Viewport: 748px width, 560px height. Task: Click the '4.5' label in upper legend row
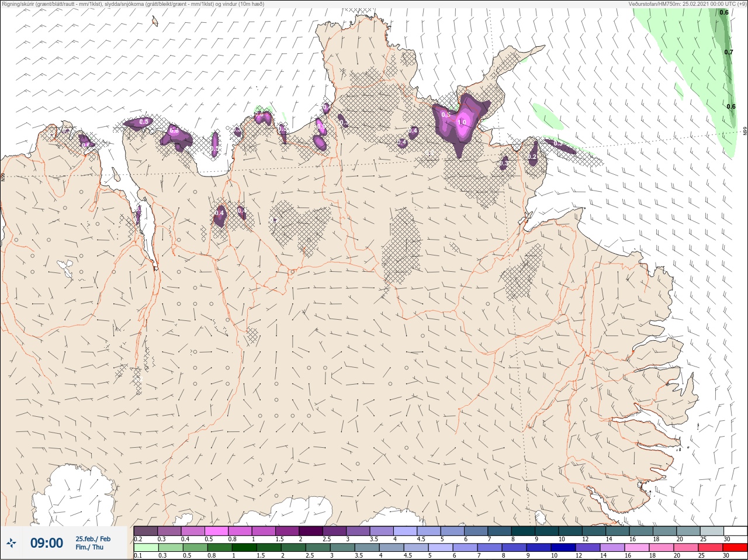pos(421,539)
